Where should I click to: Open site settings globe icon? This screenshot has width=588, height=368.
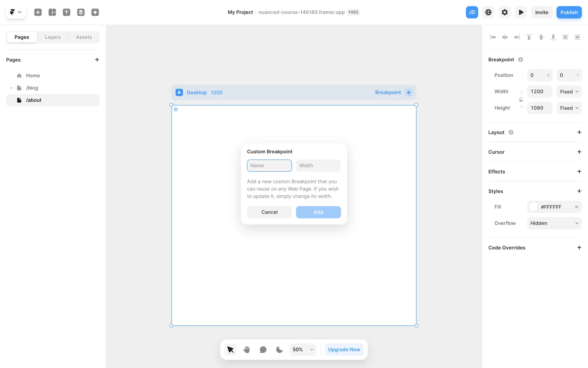point(488,12)
